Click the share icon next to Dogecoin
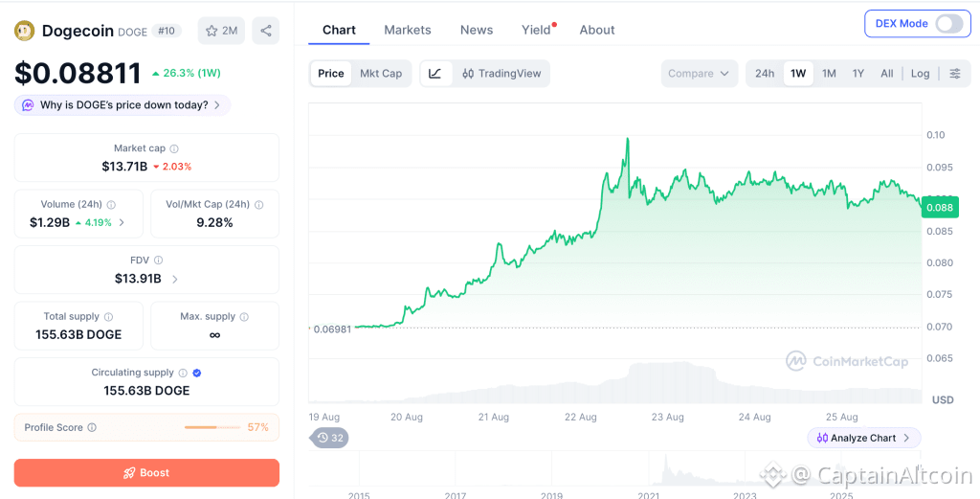The height and width of the screenshot is (499, 980). [x=266, y=31]
